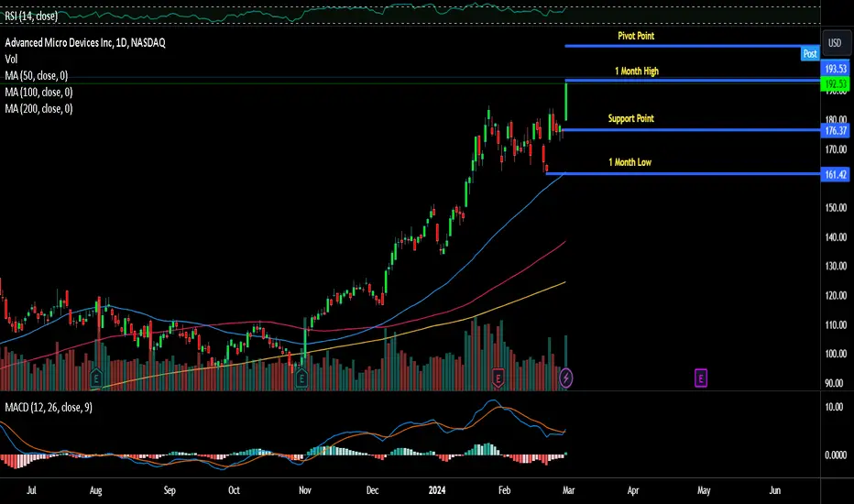Screen dimensions: 854x504
Task: Select the Vol indicator label
Action: coord(11,59)
